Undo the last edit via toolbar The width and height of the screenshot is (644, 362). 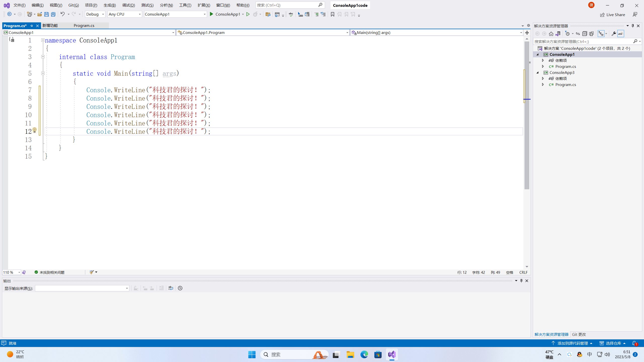(x=62, y=14)
